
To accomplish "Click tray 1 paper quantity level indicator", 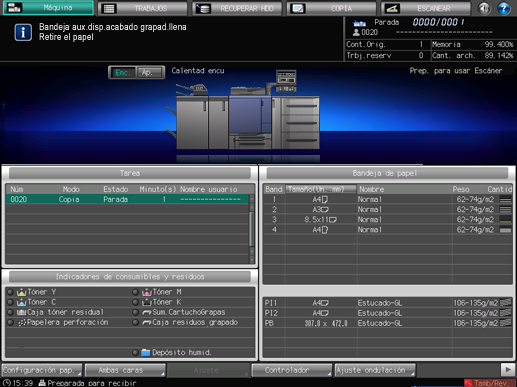I will (506, 200).
